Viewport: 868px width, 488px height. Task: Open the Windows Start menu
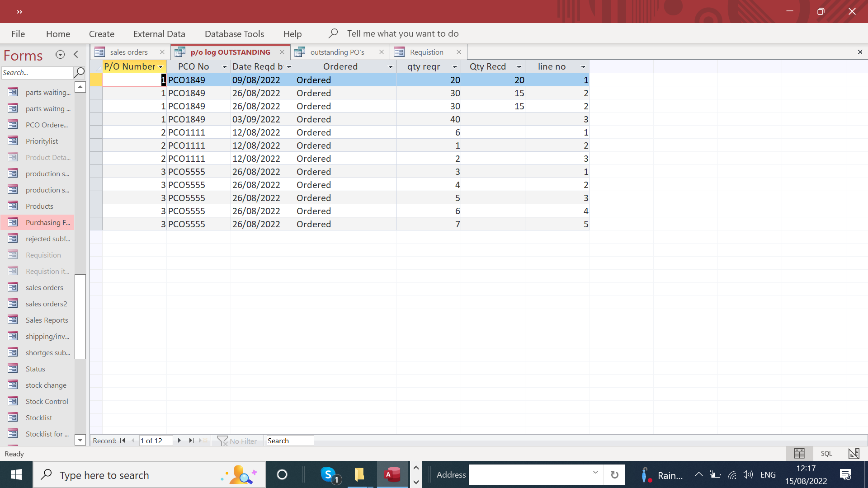point(16,475)
